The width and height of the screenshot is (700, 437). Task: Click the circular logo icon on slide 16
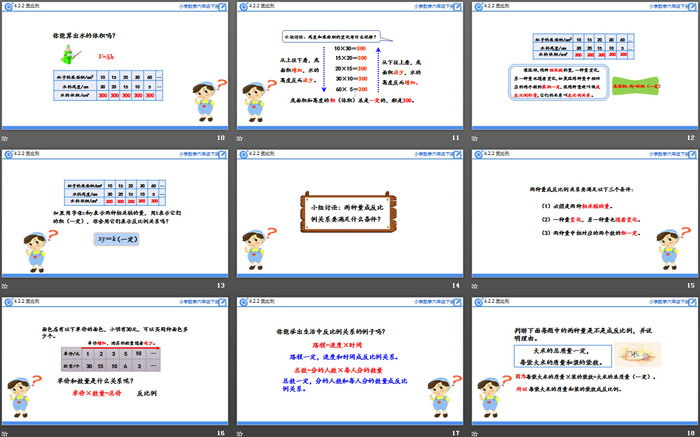[8, 303]
